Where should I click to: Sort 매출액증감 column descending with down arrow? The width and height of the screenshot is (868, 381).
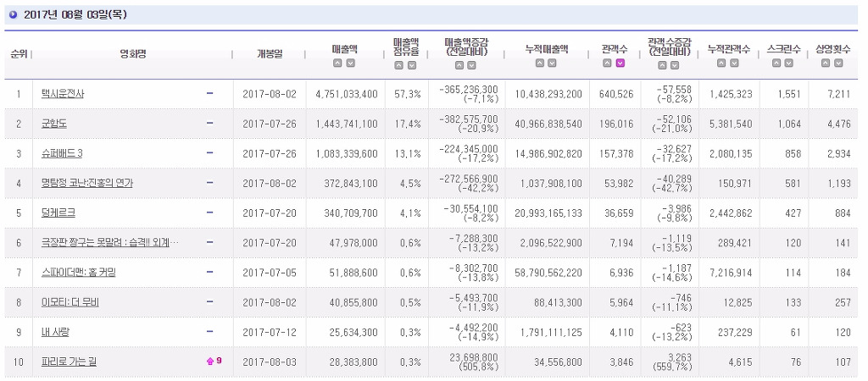coord(471,65)
